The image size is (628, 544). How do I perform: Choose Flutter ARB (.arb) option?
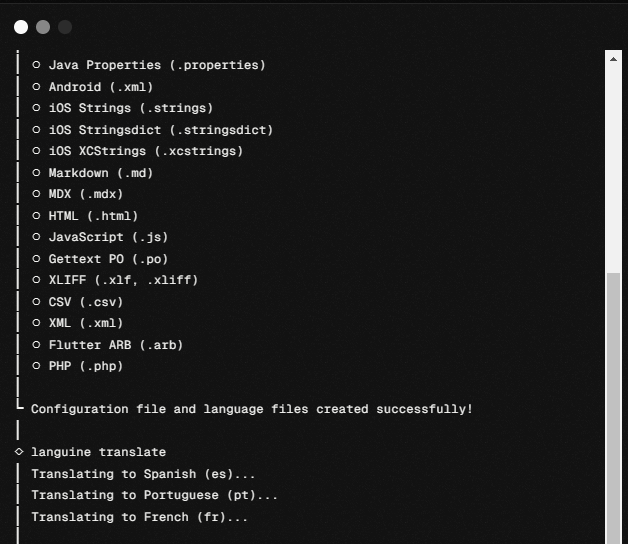click(37, 345)
